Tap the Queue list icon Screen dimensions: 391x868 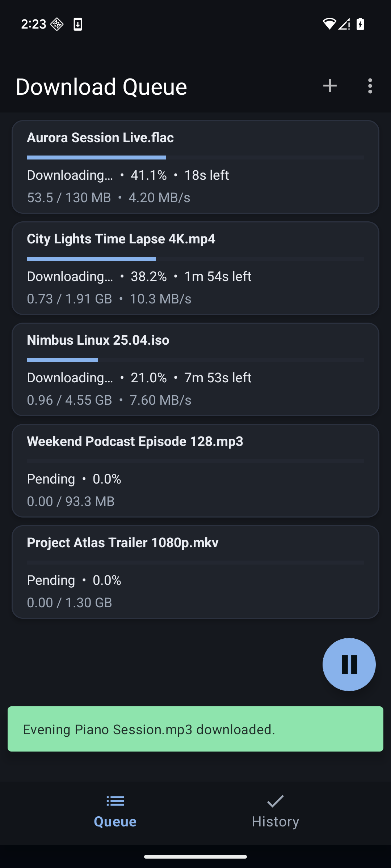115,801
